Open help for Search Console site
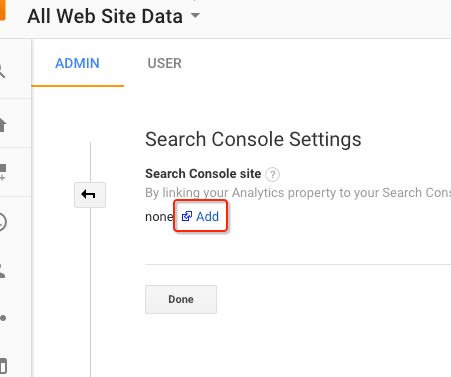 click(x=272, y=174)
